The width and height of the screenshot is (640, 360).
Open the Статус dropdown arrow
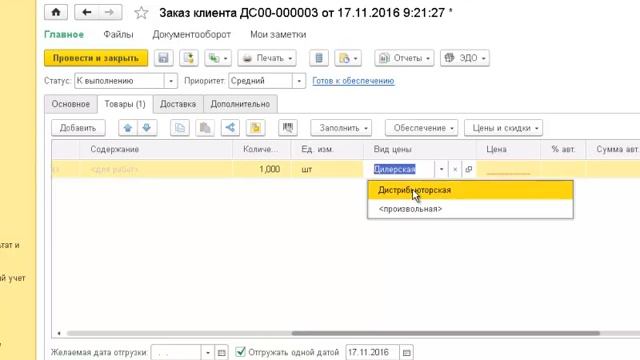click(171, 81)
